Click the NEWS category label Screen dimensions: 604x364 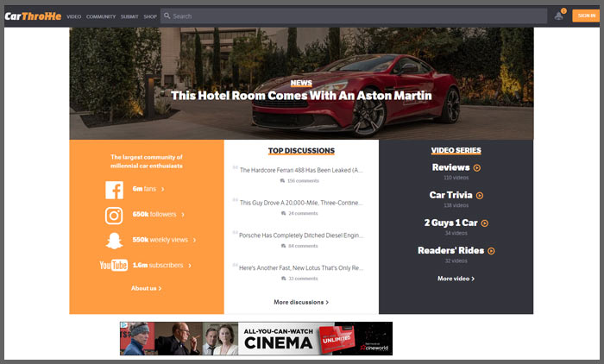[301, 83]
